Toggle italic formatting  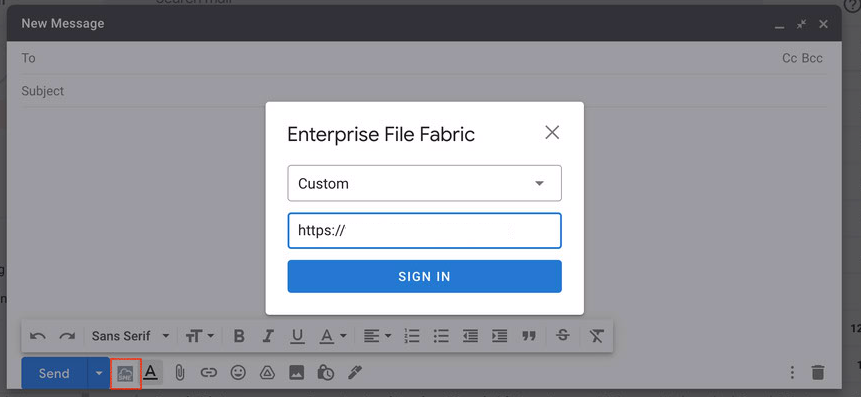(268, 336)
